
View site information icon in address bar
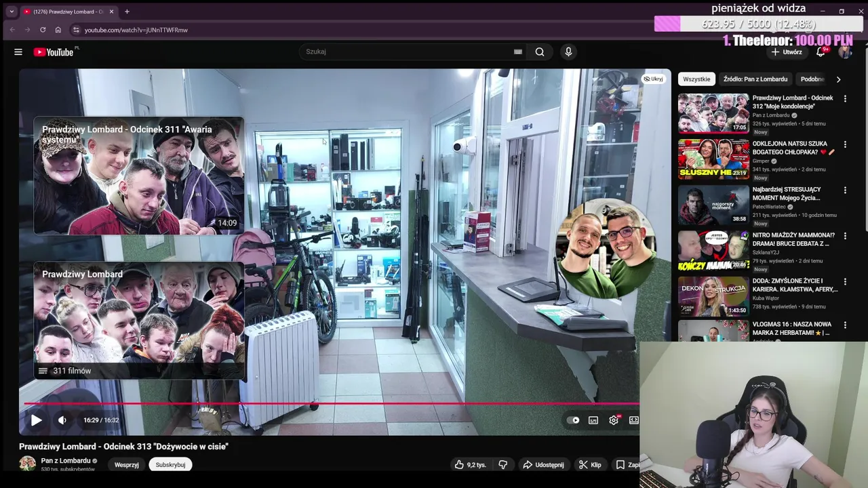[x=76, y=30]
